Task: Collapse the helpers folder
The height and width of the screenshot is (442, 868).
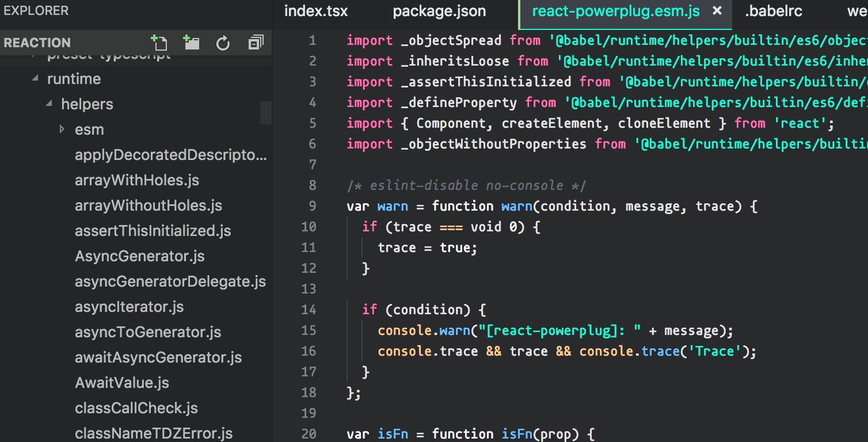Action: (49, 104)
